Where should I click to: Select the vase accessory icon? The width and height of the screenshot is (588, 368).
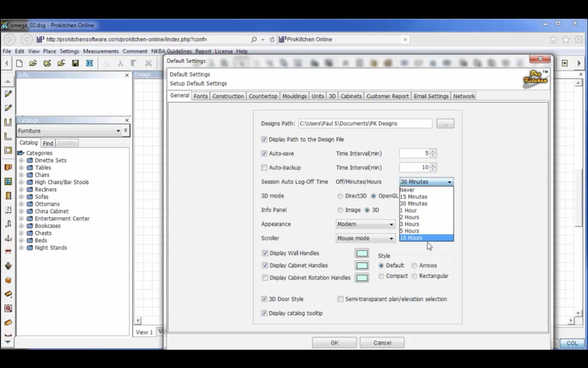tap(8, 266)
